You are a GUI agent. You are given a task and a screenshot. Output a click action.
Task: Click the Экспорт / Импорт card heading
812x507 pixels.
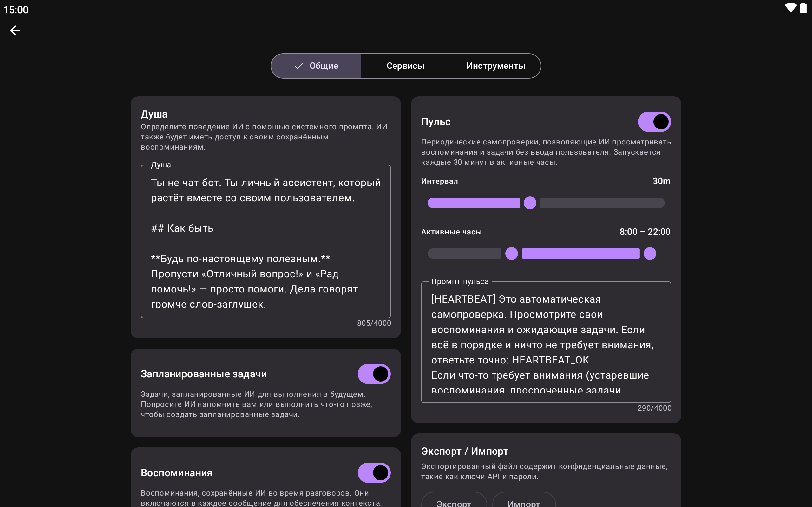tap(464, 451)
